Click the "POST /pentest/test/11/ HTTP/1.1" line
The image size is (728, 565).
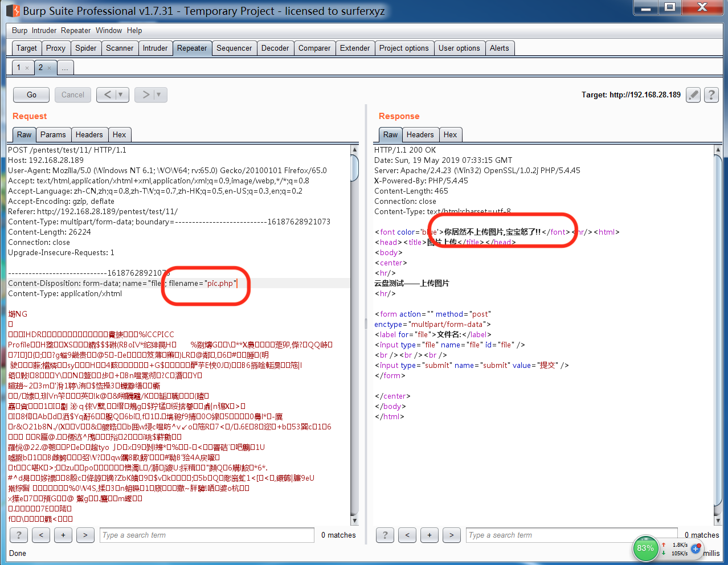coord(67,150)
